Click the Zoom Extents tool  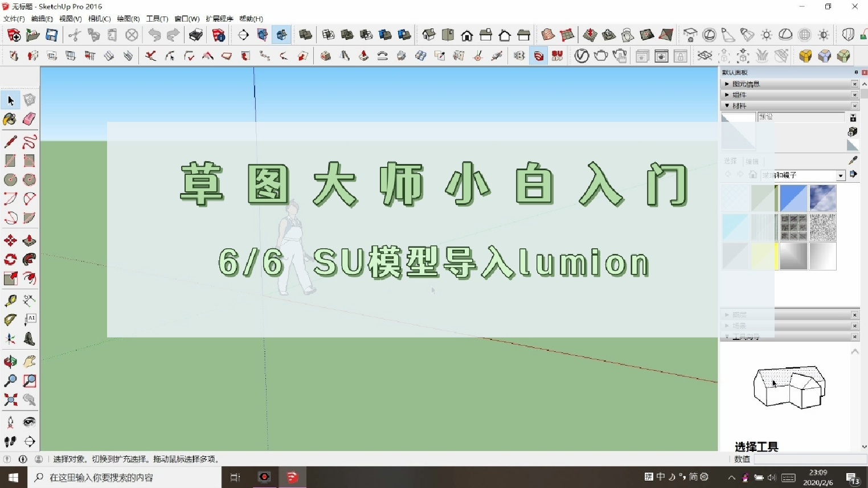tap(10, 399)
